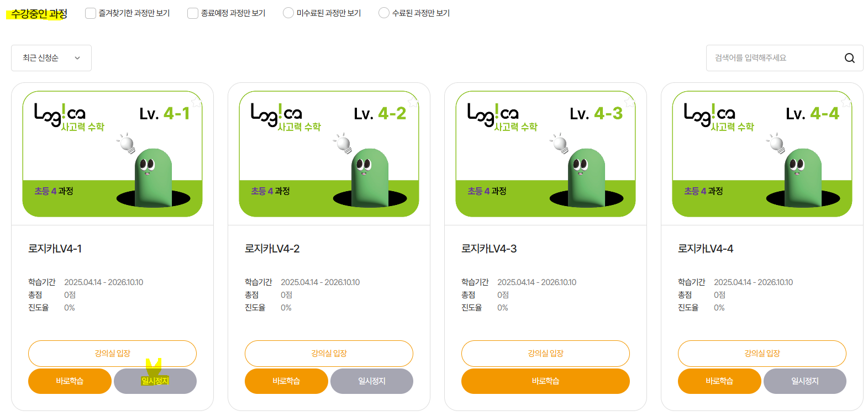868x416 pixels.
Task: Select 미수료된 과정만 보기 radio option
Action: (288, 13)
